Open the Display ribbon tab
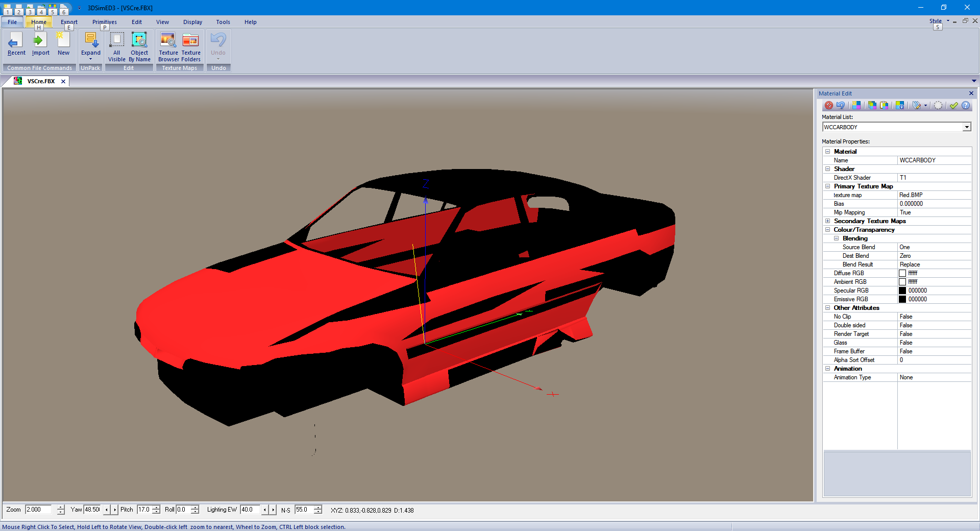Screen dimensions: 980x531 click(192, 22)
